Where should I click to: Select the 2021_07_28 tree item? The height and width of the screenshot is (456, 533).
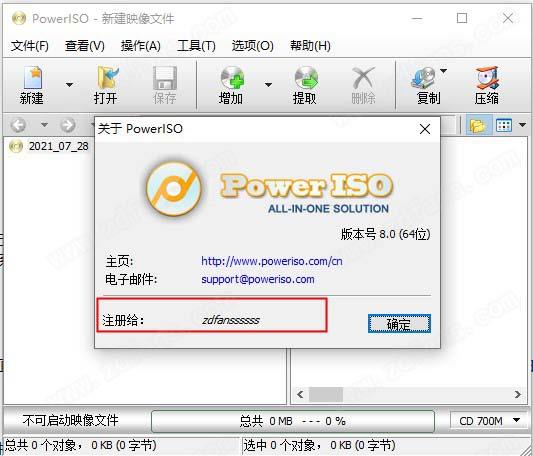[58, 147]
